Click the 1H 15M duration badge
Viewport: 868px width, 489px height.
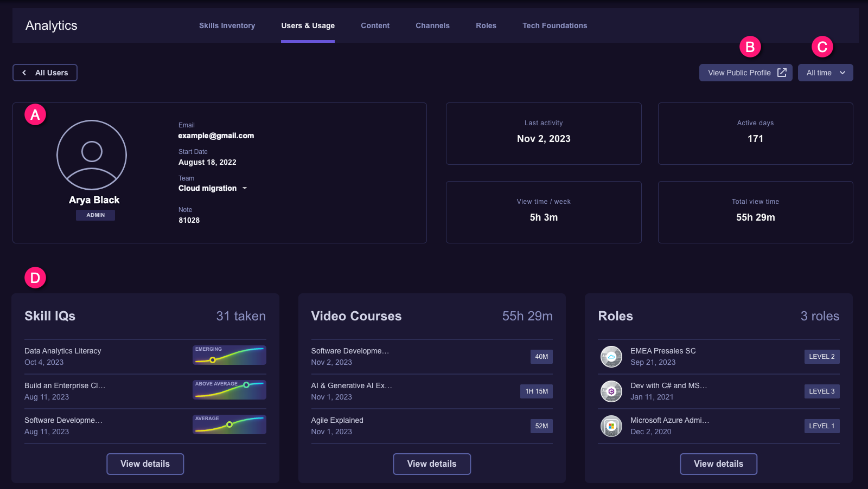[x=537, y=391]
